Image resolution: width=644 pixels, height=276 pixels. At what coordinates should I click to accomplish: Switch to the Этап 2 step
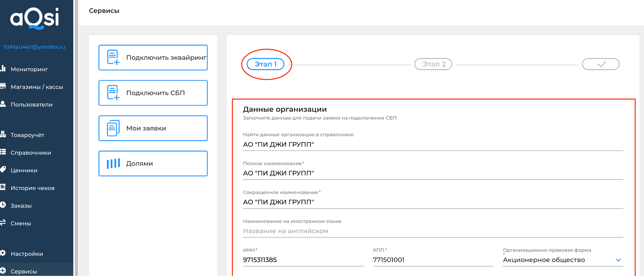[x=433, y=64]
